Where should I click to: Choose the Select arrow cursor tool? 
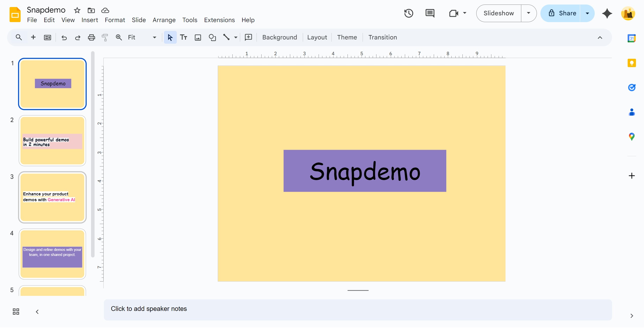170,37
